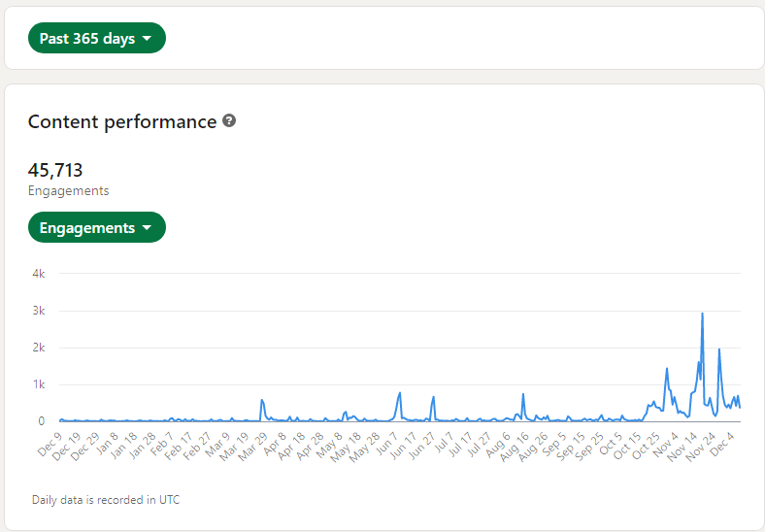Click the chart peak near 2k in late November
This screenshot has width=765, height=532.
click(719, 349)
